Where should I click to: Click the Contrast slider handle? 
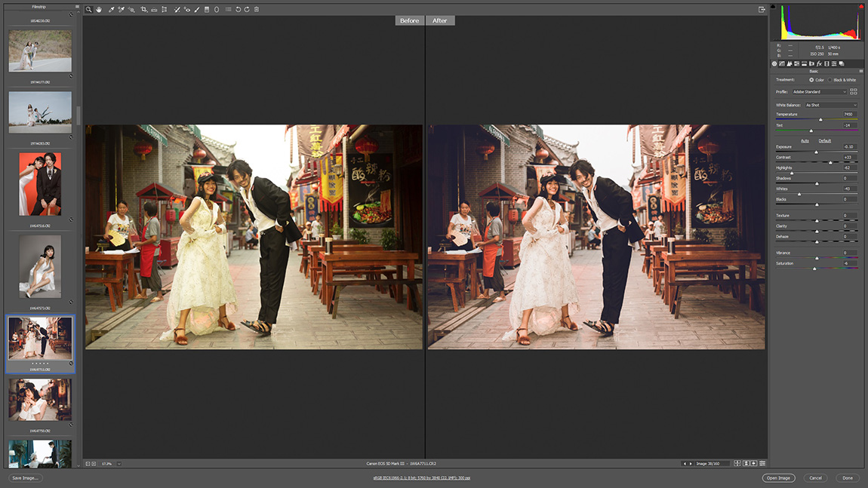[830, 162]
